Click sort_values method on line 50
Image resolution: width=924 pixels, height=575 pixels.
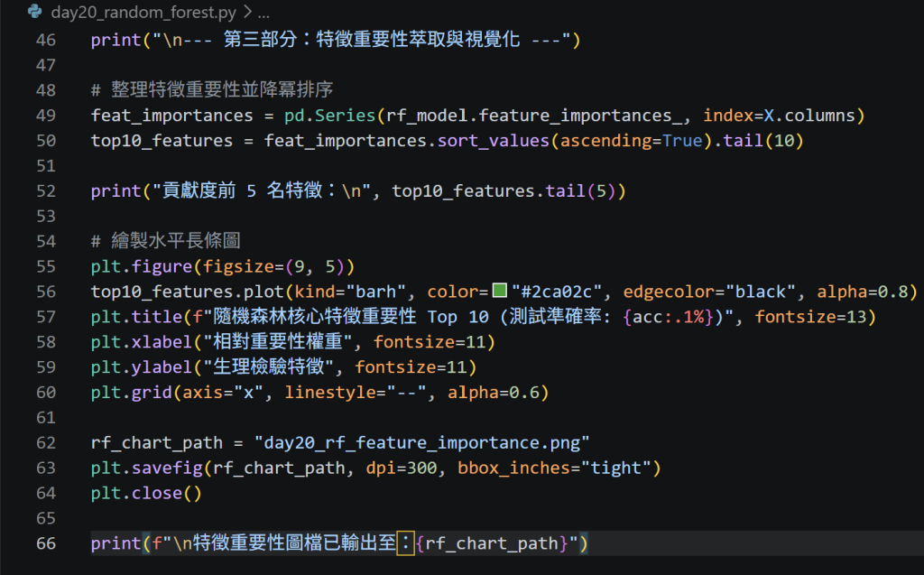coord(494,141)
